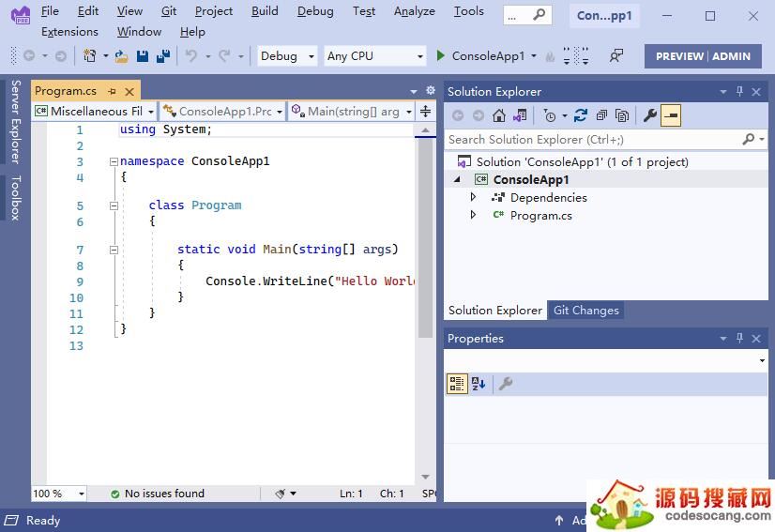Image resolution: width=775 pixels, height=532 pixels.
Task: Click the Pending Changes Filter clock icon
Action: [549, 115]
